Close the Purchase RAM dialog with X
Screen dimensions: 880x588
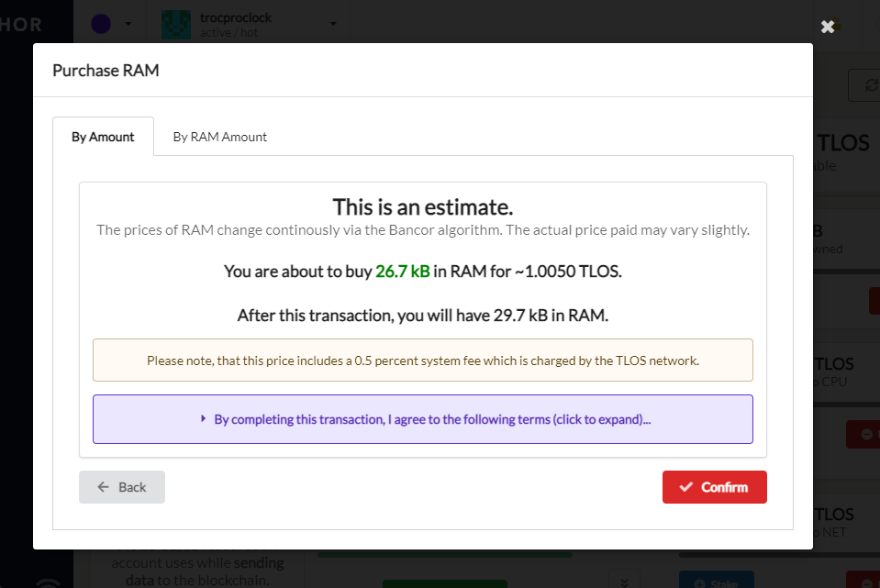[x=828, y=27]
